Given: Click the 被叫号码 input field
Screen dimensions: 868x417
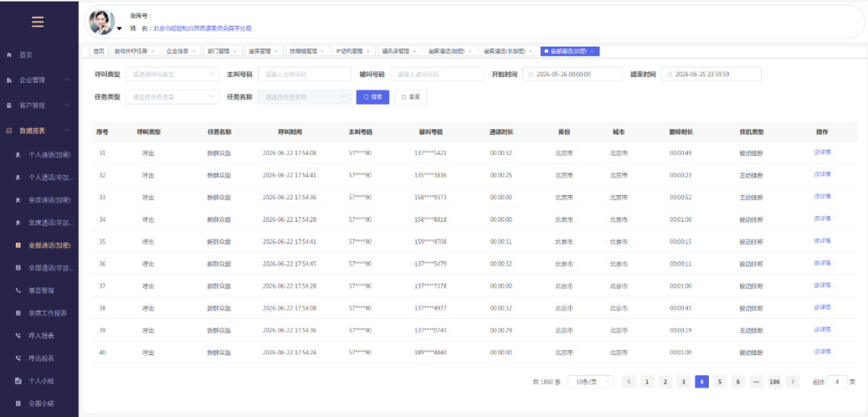Looking at the screenshot, I should pyautogui.click(x=436, y=74).
